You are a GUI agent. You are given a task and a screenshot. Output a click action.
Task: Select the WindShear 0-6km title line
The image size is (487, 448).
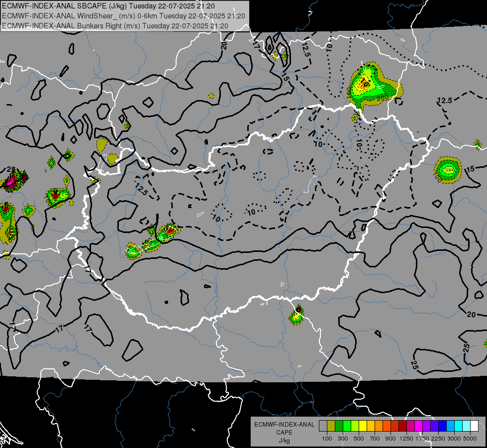[x=123, y=16]
